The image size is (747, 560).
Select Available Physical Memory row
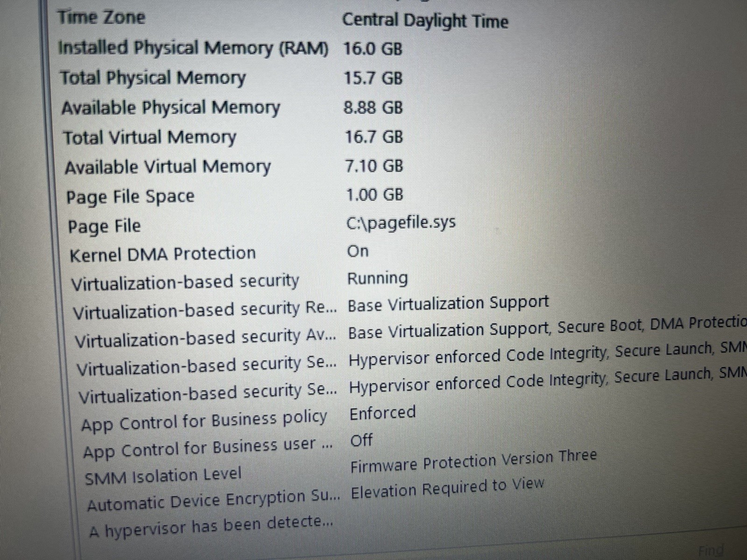[232, 107]
